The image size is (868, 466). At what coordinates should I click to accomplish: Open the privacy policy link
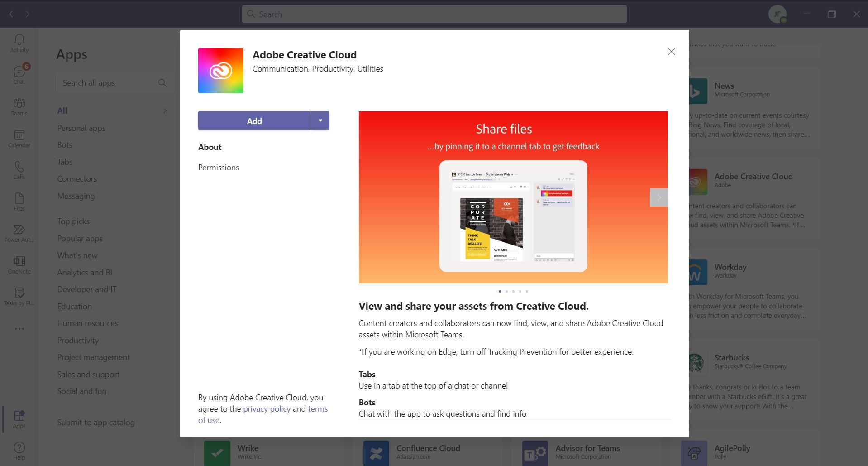(x=267, y=409)
